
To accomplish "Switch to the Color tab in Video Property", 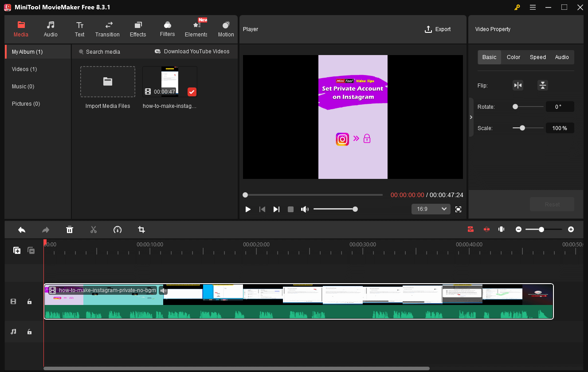I will (513, 57).
